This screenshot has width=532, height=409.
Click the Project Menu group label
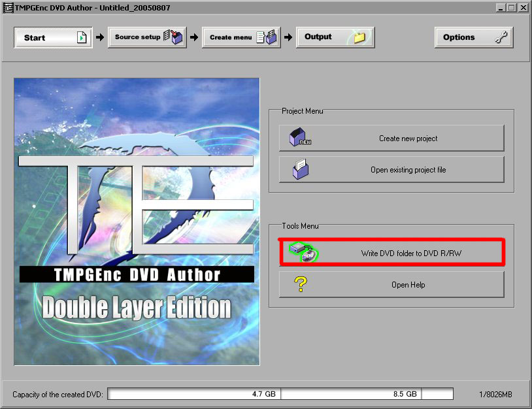[303, 111]
